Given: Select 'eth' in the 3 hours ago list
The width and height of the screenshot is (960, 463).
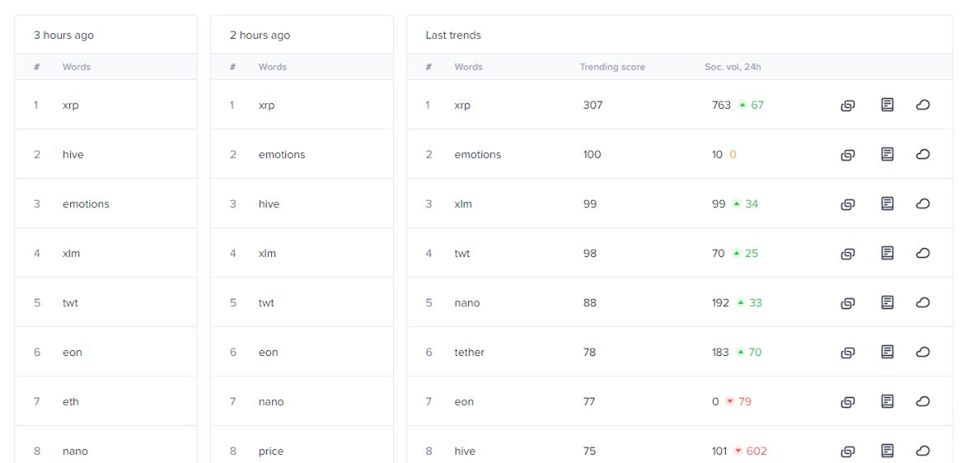Looking at the screenshot, I should click(x=70, y=402).
